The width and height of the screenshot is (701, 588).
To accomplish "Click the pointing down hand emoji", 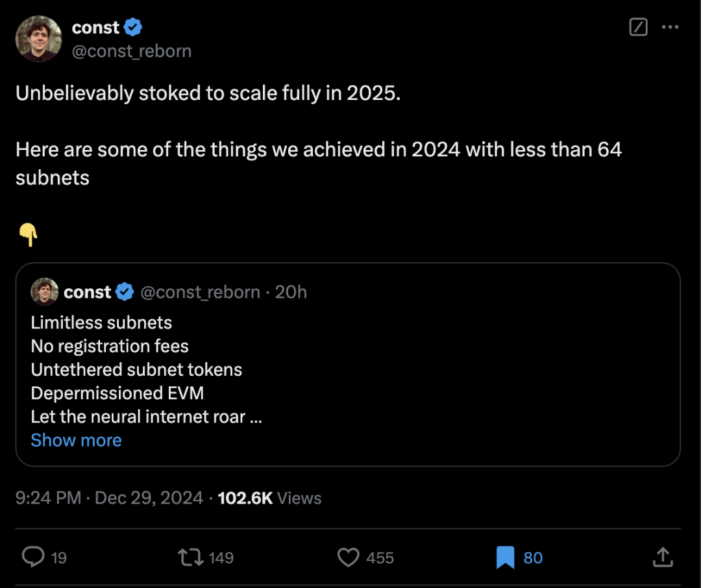I will [x=28, y=234].
